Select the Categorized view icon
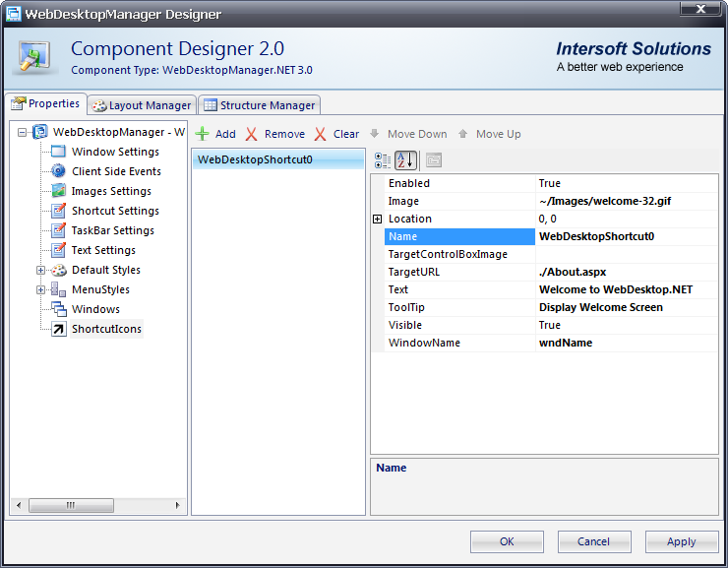This screenshot has height=568, width=728. [384, 160]
